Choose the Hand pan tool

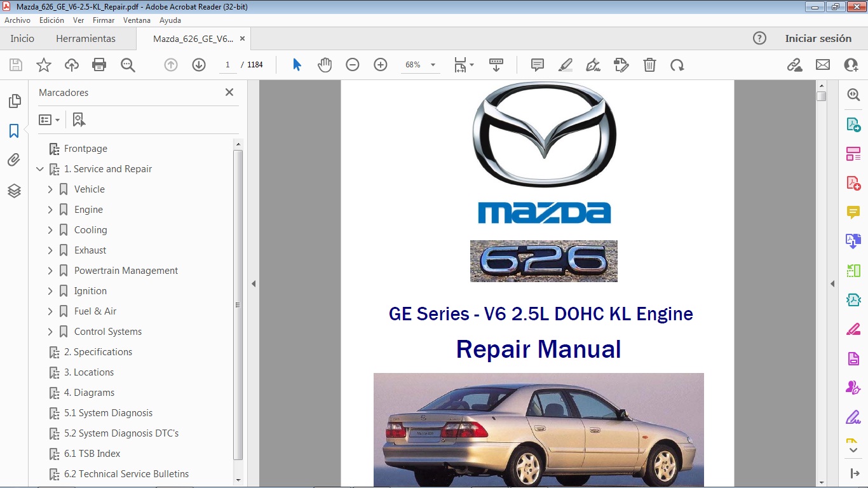[325, 65]
